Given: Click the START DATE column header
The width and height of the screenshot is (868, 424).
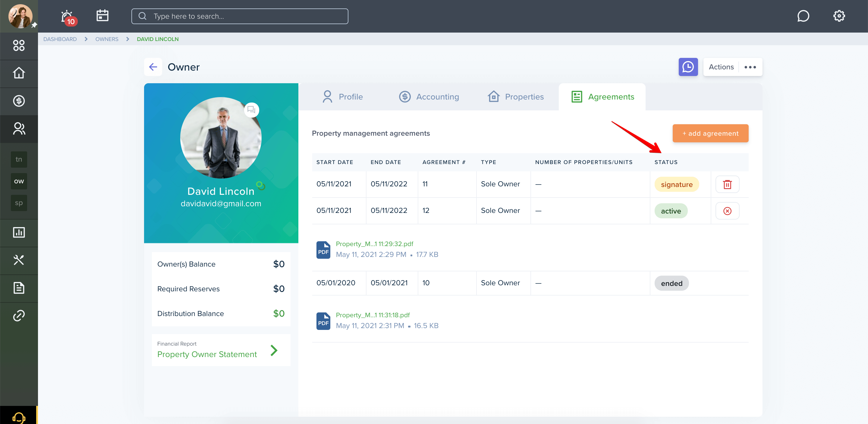Looking at the screenshot, I should (x=335, y=162).
